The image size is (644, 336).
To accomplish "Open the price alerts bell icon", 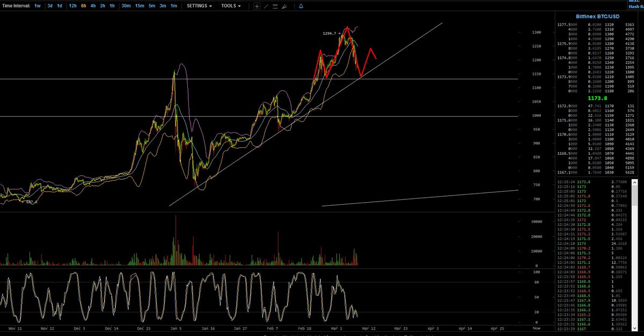I will [301, 6].
